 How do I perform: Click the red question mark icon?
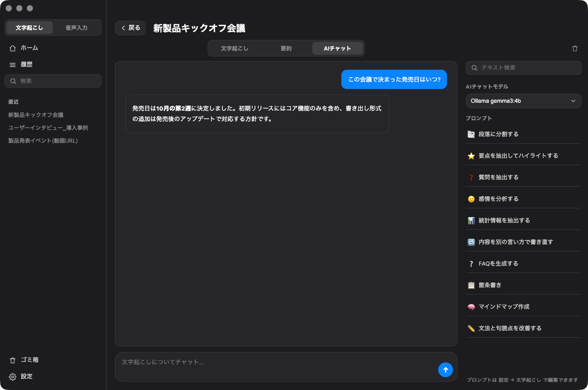[x=471, y=178]
